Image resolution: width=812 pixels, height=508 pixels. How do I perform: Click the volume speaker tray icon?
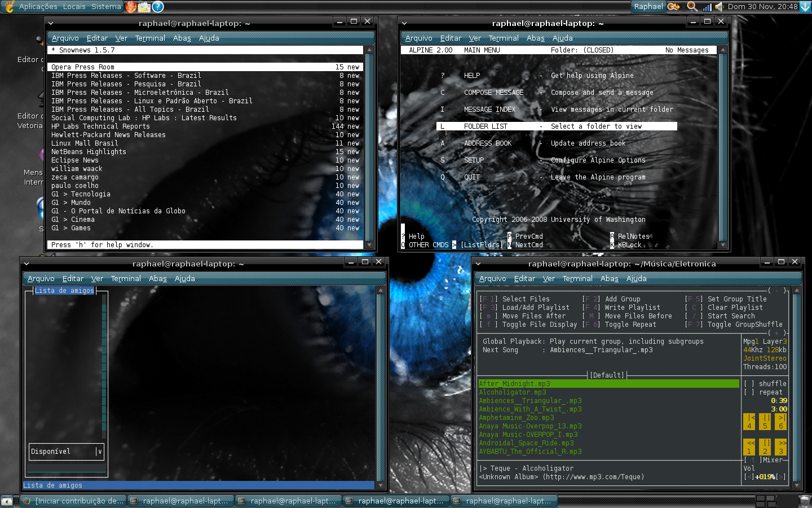pyautogui.click(x=720, y=7)
